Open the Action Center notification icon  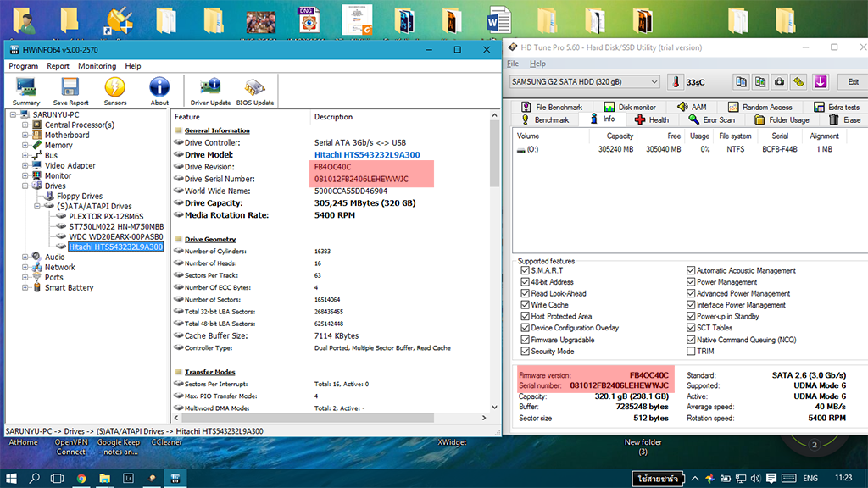click(x=771, y=479)
